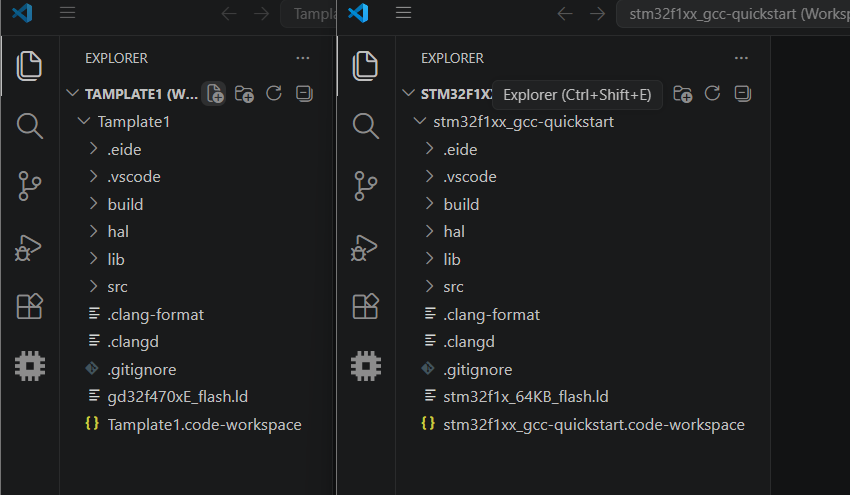Expand lib folder under stm32f1xx_gcc-quickstart
Screen dimensions: 850x495
(x=429, y=259)
